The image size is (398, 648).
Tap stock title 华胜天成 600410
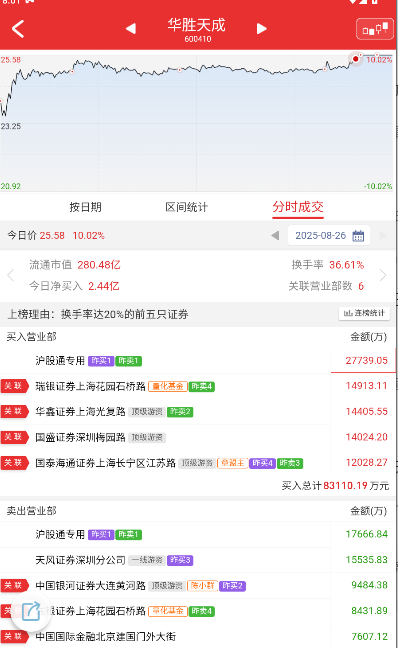[x=197, y=30]
